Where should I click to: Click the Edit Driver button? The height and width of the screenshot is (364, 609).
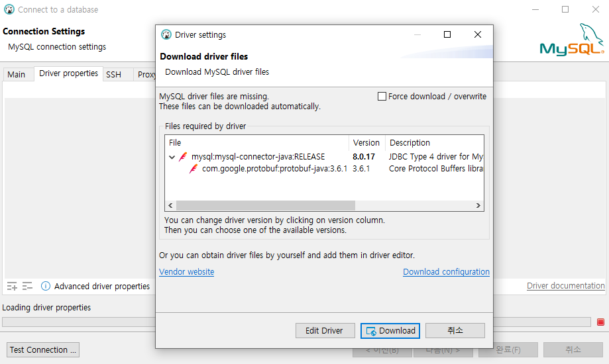325,331
